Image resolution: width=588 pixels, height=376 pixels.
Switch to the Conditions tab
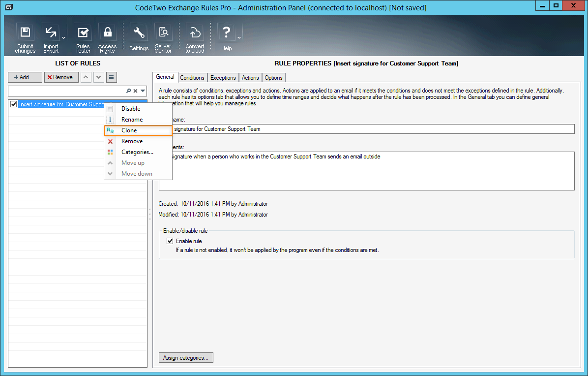coord(192,78)
